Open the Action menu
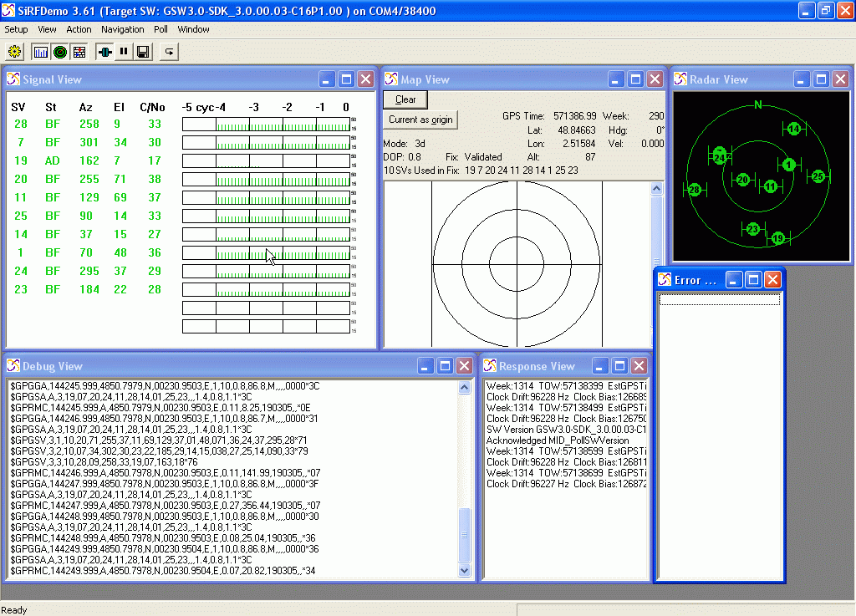 click(x=79, y=29)
